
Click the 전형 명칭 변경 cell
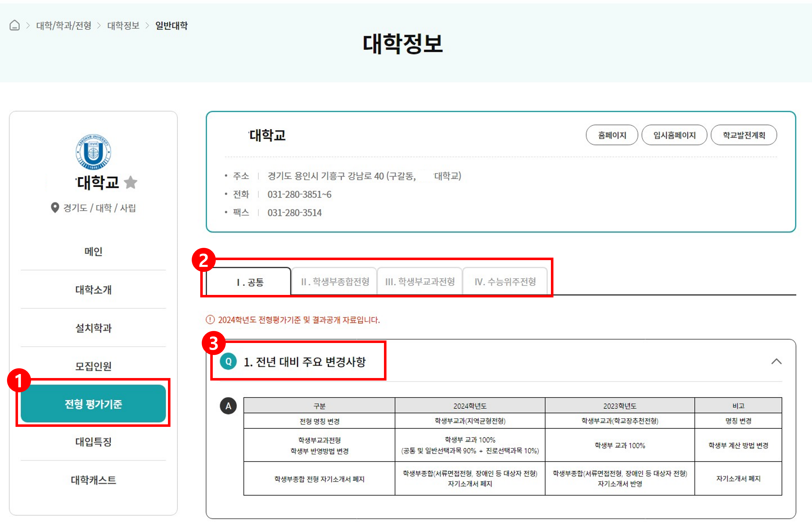coord(319,421)
